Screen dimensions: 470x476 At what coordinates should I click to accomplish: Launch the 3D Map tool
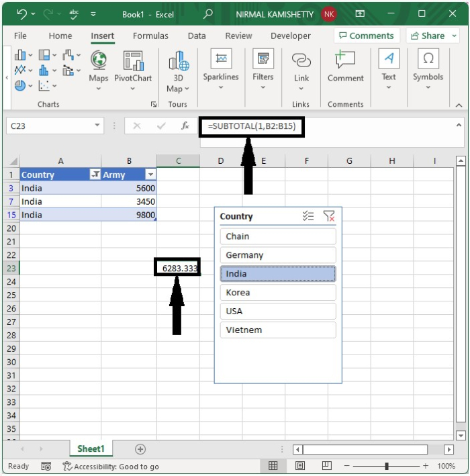179,72
